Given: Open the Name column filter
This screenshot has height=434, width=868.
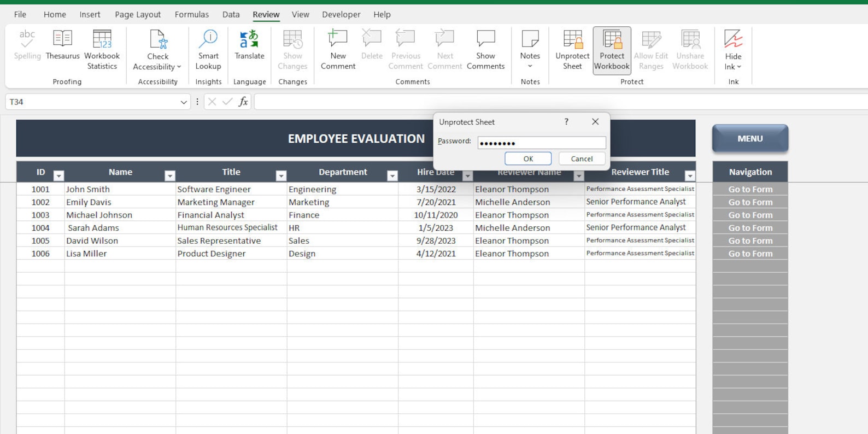Looking at the screenshot, I should (170, 175).
